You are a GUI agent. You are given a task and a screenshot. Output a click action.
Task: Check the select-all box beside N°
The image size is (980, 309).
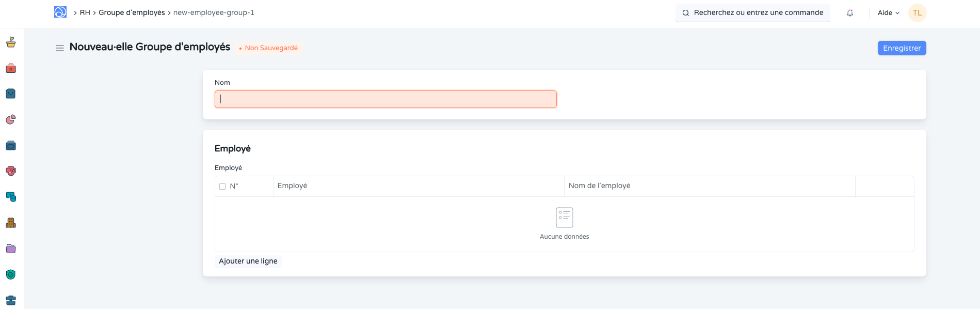pyautogui.click(x=222, y=187)
